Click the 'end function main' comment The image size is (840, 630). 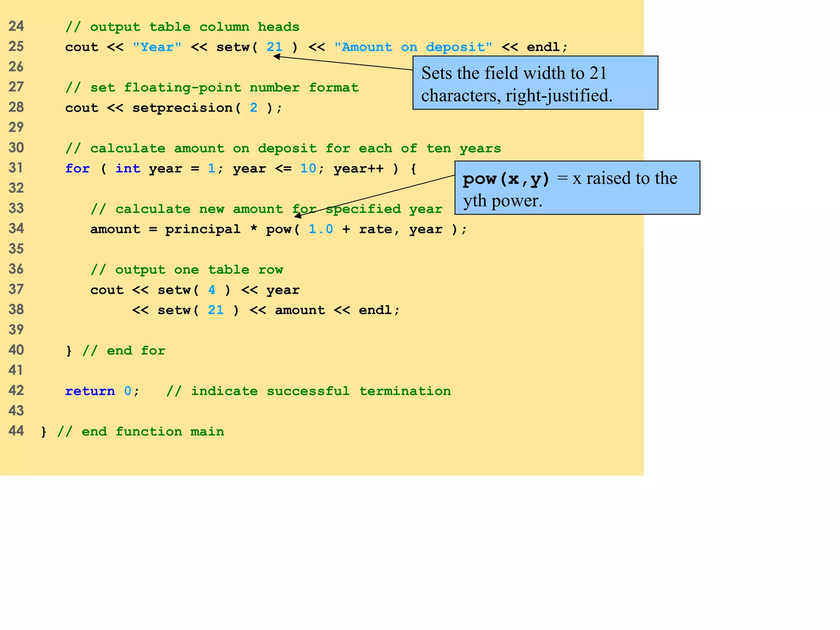pyautogui.click(x=140, y=431)
